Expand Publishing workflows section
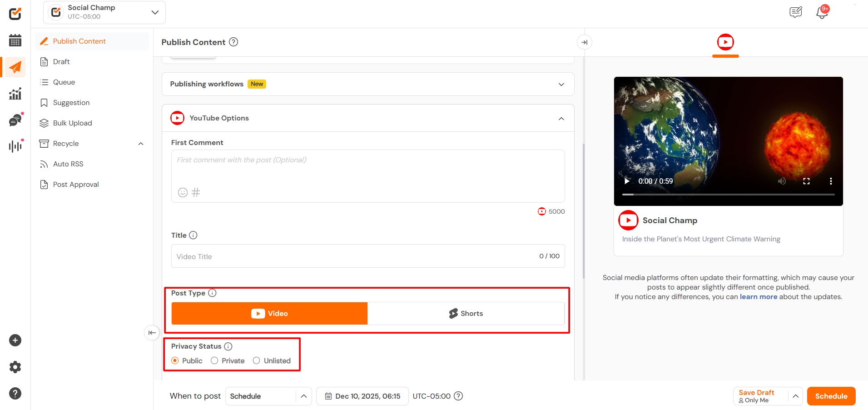Screen dimensions: 868x410 (561, 84)
